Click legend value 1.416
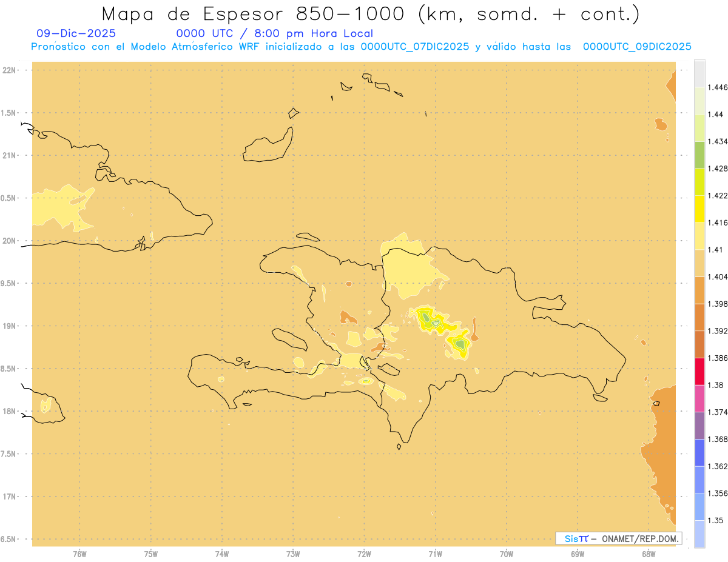Screen dimensions: 728x562 pos(718,222)
